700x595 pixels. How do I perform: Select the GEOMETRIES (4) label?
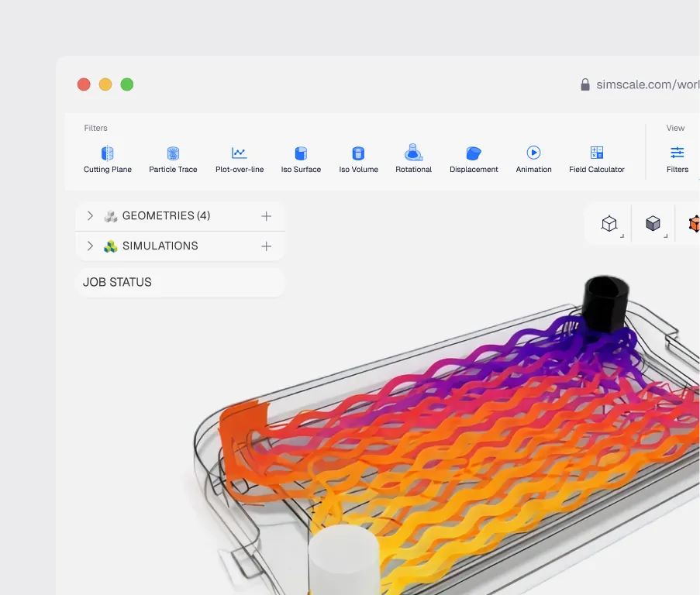166,216
